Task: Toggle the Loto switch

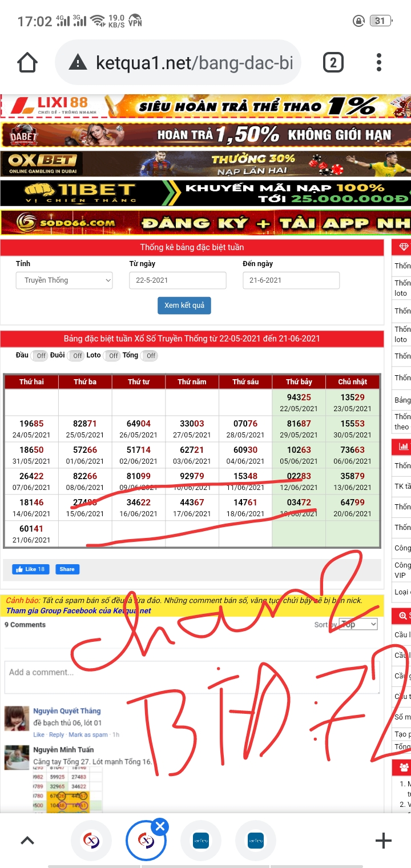Action: (x=112, y=355)
